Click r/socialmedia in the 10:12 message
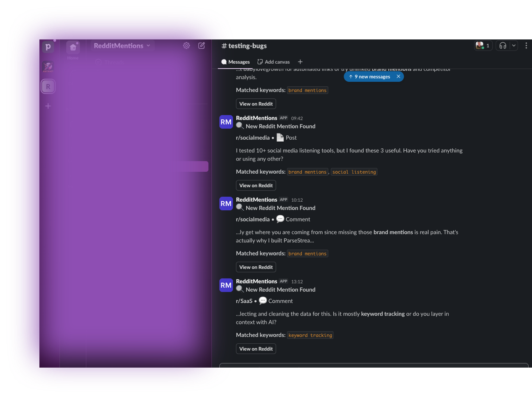This screenshot has height=398, width=532. point(253,219)
